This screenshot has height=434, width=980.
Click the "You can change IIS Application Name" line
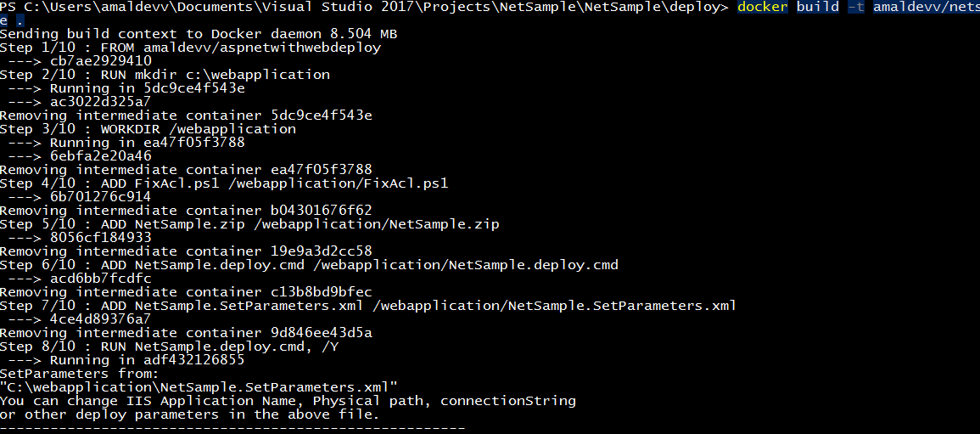pos(288,401)
